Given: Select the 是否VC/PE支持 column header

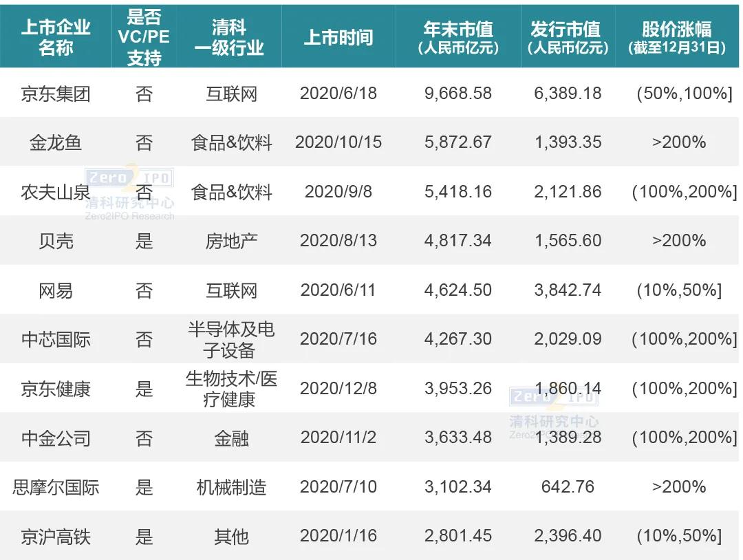Looking at the screenshot, I should tap(144, 36).
